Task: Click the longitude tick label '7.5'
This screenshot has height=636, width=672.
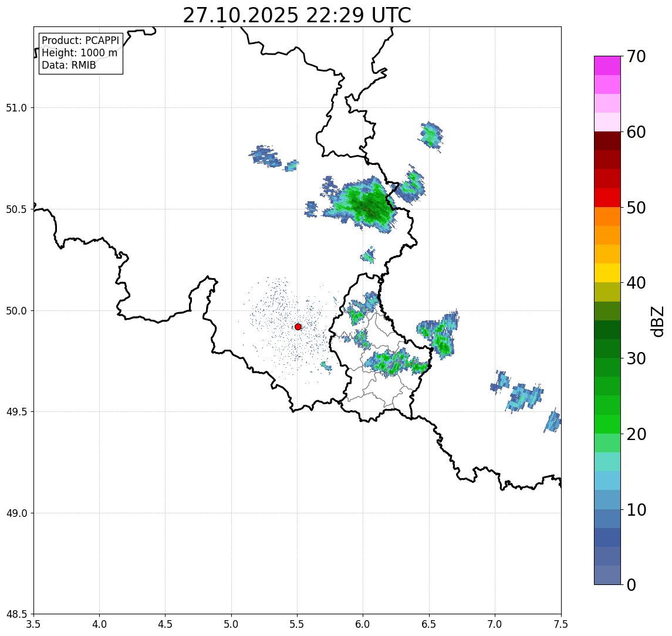Action: tap(561, 624)
